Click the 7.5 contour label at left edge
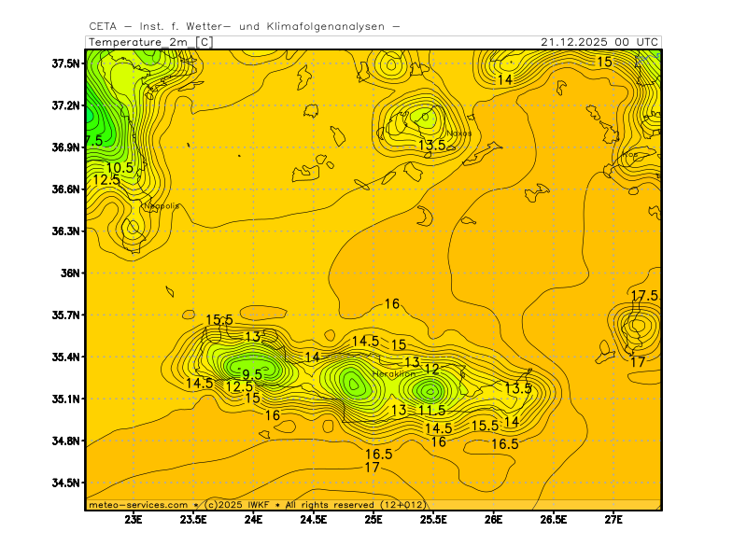The image size is (747, 560). click(93, 141)
